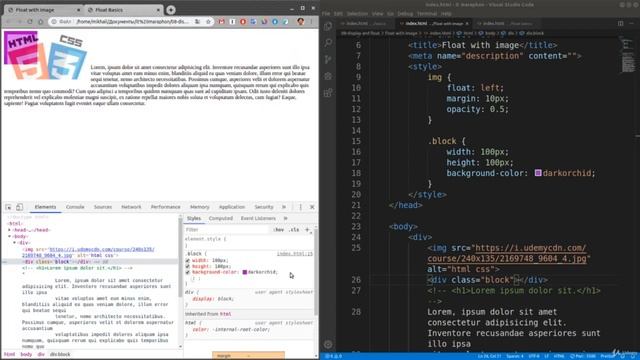Activate the DevTools inspect element picker
The width and height of the screenshot is (640, 360).
[x=8, y=207]
